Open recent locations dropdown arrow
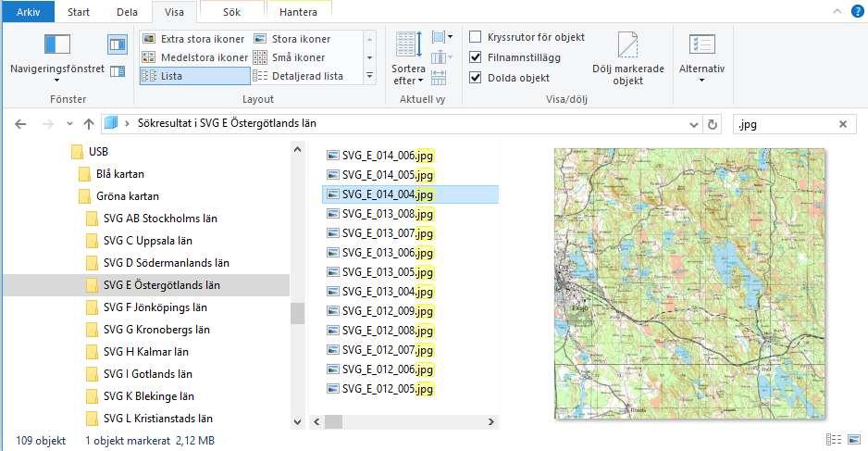The image size is (868, 451). 69,124
